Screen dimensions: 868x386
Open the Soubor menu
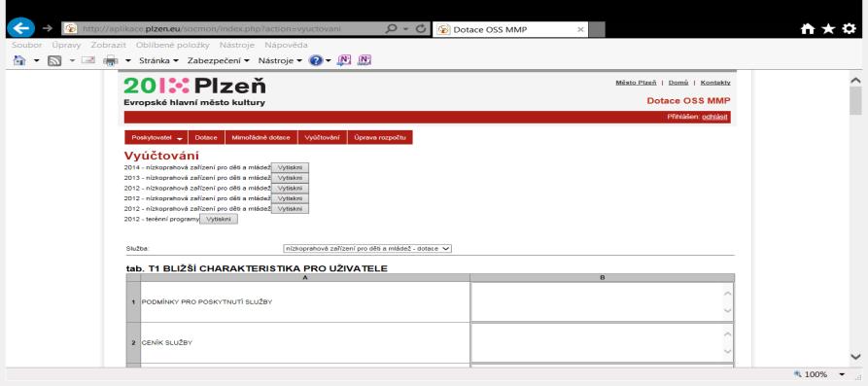(x=26, y=45)
